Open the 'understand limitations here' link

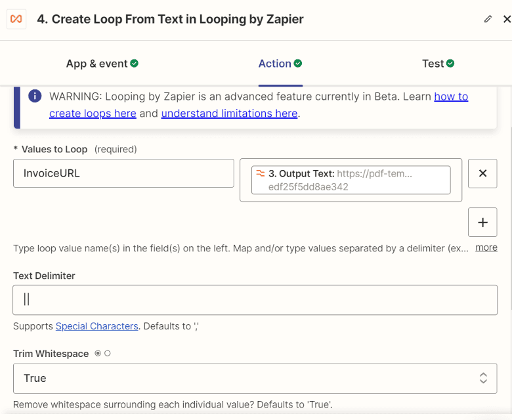coord(229,114)
